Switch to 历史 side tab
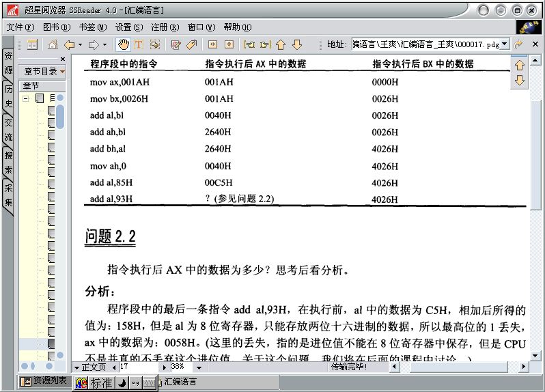Screen dimensions: 545x392 pyautogui.click(x=8, y=96)
